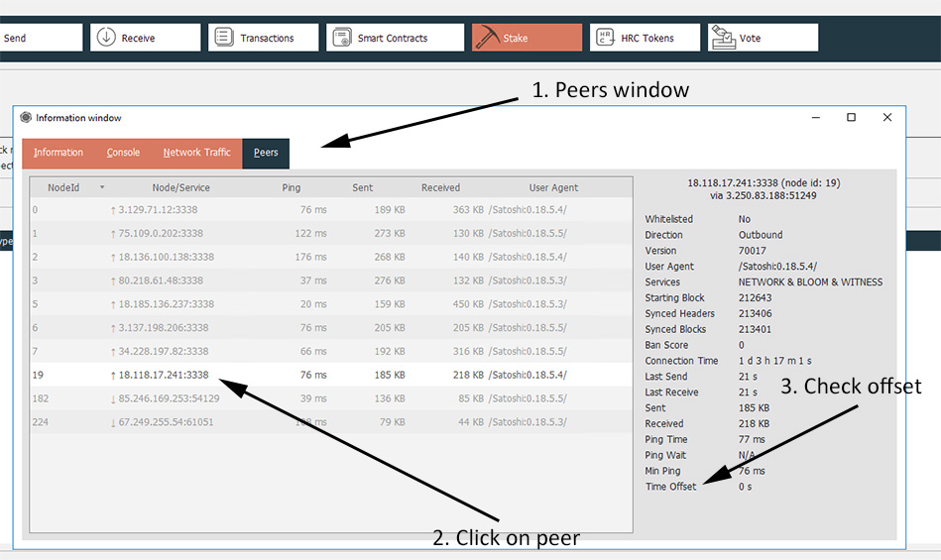
Task: Open the Console tab
Action: click(x=123, y=153)
